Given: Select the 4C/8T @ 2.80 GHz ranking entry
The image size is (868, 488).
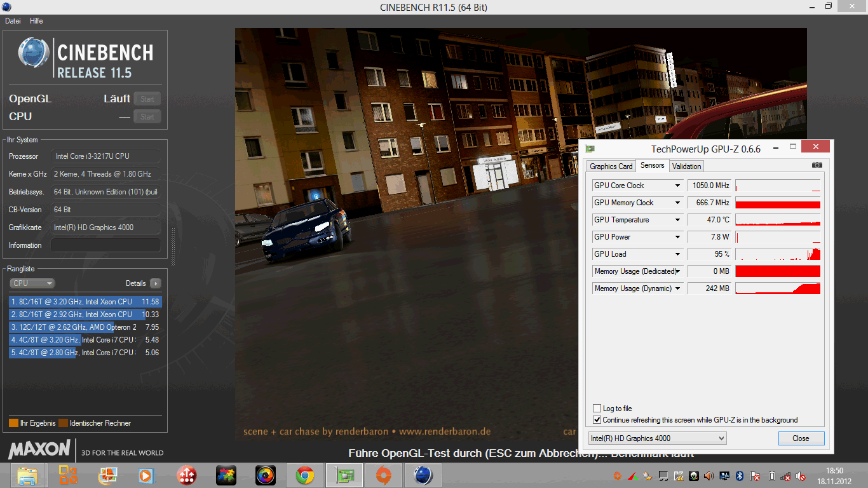Looking at the screenshot, I should coord(85,353).
